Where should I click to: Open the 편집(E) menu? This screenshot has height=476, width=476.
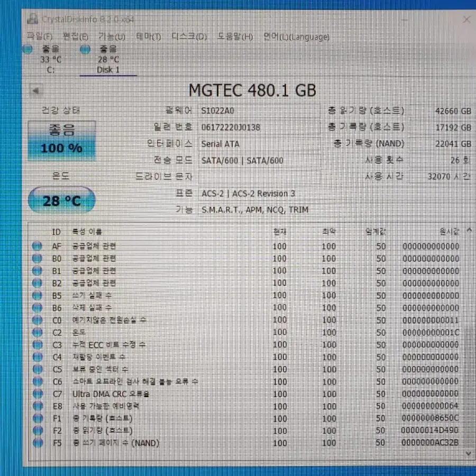click(x=75, y=36)
